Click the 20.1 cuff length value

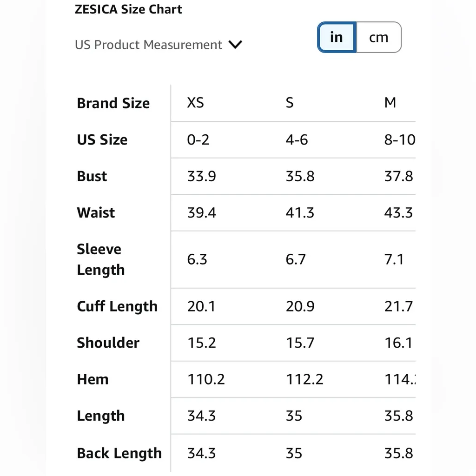pyautogui.click(x=201, y=306)
